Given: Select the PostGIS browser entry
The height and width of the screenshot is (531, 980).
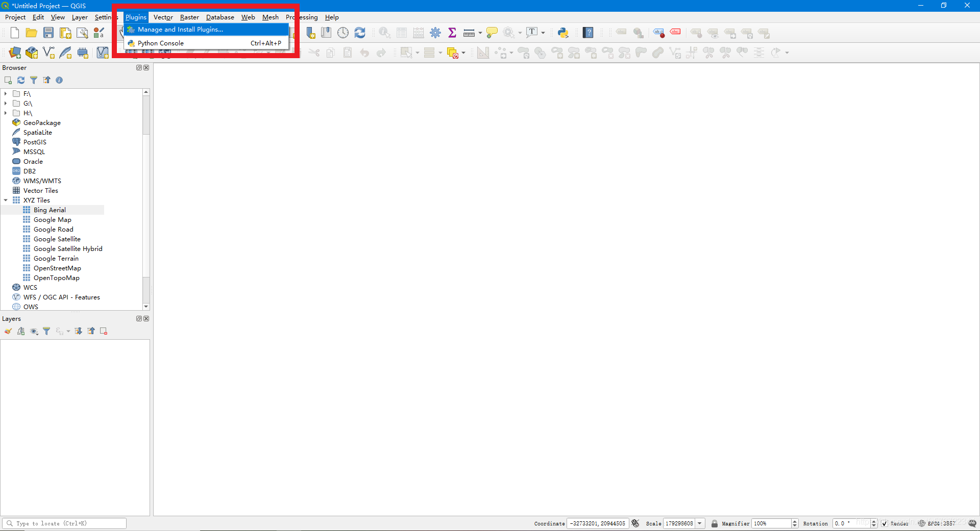Looking at the screenshot, I should pyautogui.click(x=35, y=142).
